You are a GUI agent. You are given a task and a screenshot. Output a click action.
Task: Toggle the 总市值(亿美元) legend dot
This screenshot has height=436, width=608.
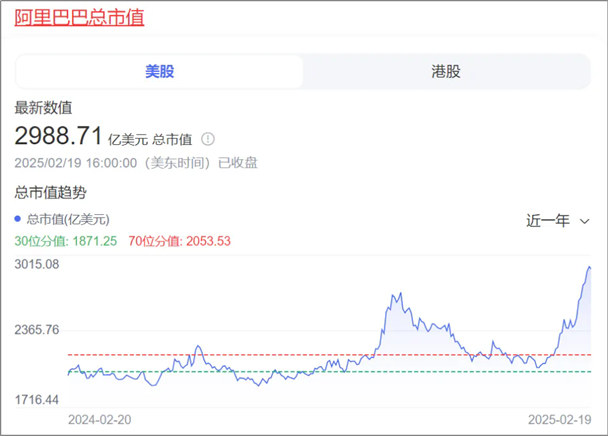click(17, 219)
